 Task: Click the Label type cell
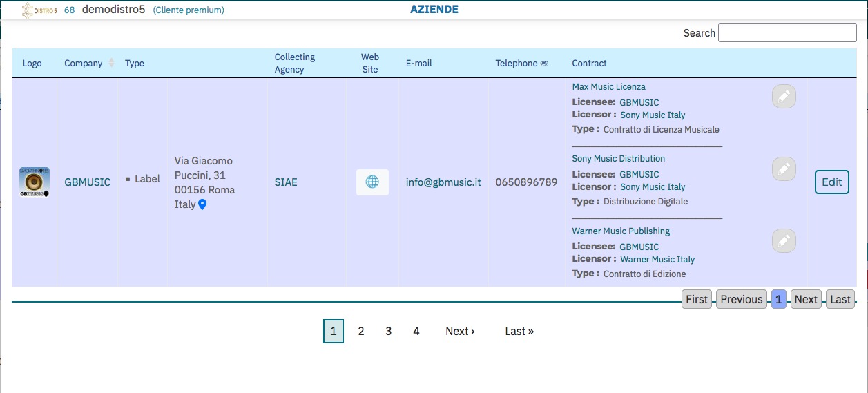147,179
